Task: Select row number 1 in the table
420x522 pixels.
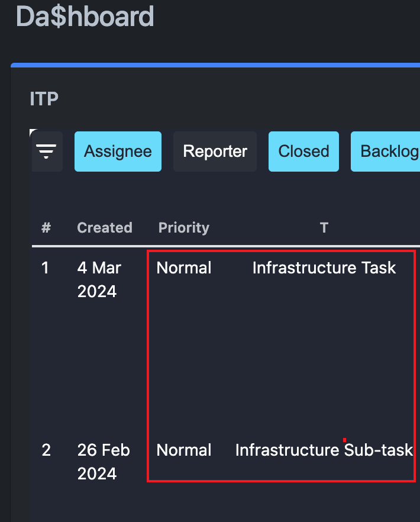Action: tap(46, 268)
